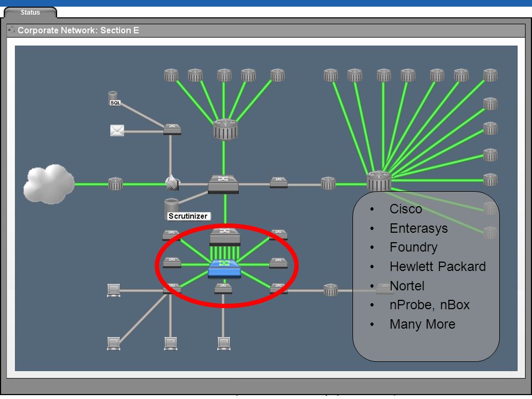Select the large core switch right of firewall
The width and height of the screenshot is (532, 399).
pyautogui.click(x=223, y=184)
